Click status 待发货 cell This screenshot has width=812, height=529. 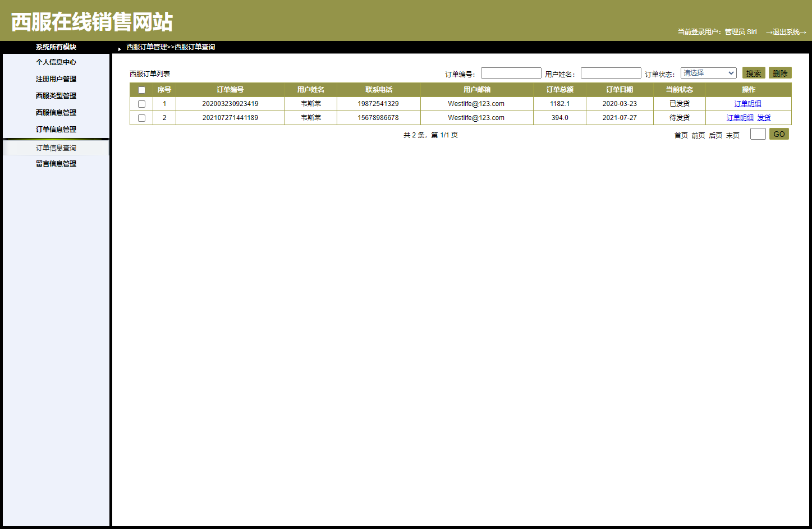[x=680, y=118]
